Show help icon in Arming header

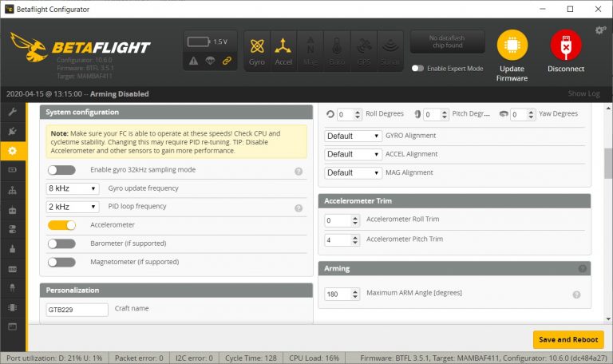tap(582, 268)
